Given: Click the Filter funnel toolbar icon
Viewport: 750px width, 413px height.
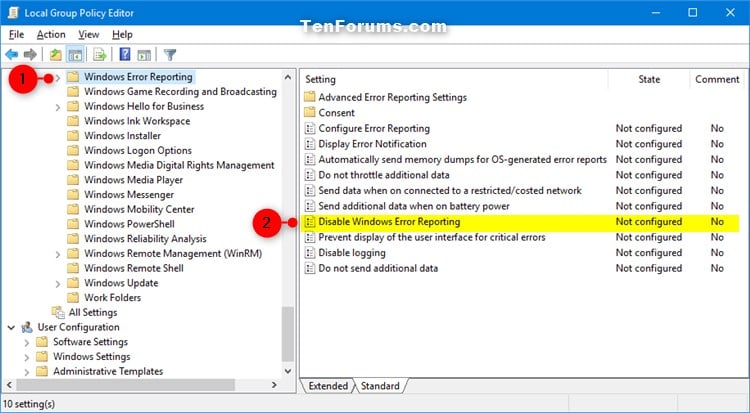Looking at the screenshot, I should 170,55.
